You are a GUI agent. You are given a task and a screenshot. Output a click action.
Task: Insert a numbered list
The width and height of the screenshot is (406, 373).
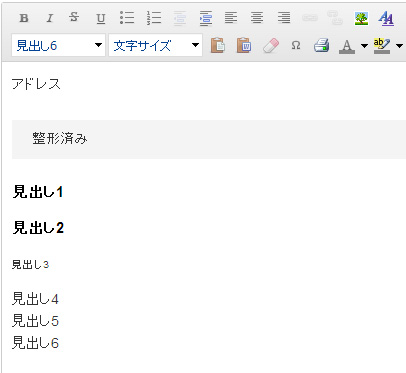click(154, 18)
